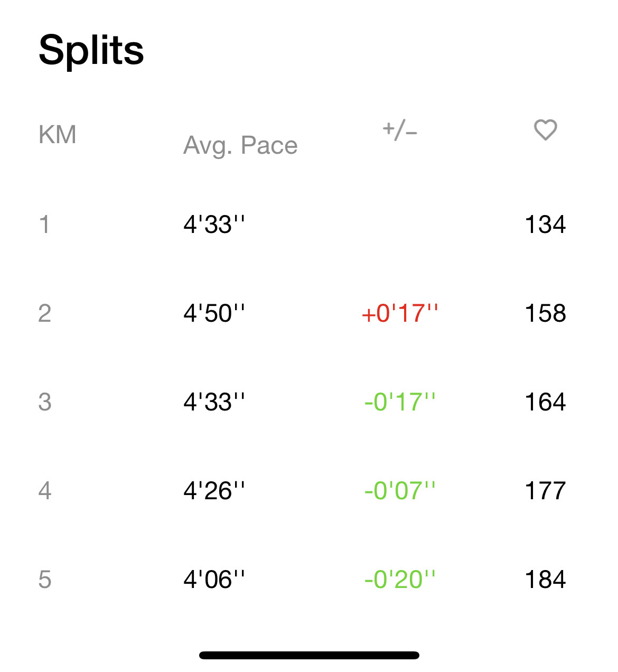The height and width of the screenshot is (672, 618).
Task: Tap the 4'50'' average pace value
Action: click(x=214, y=313)
